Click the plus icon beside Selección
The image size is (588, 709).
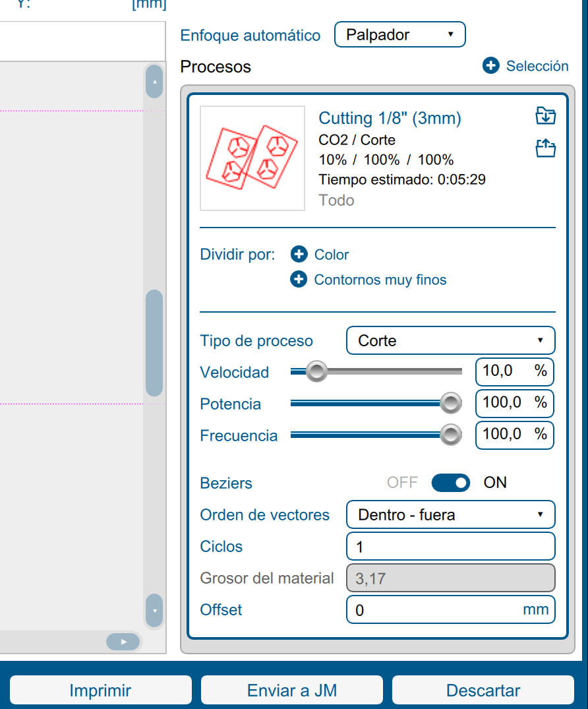coord(491,66)
